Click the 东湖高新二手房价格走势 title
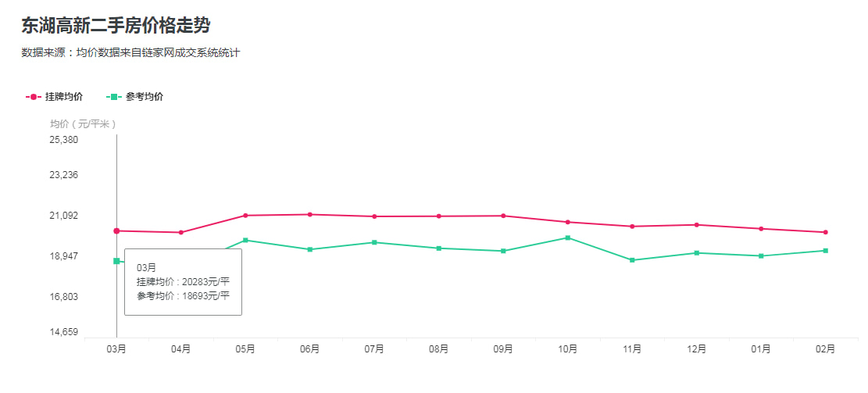Viewport: 868px width, 393px height. (x=116, y=26)
